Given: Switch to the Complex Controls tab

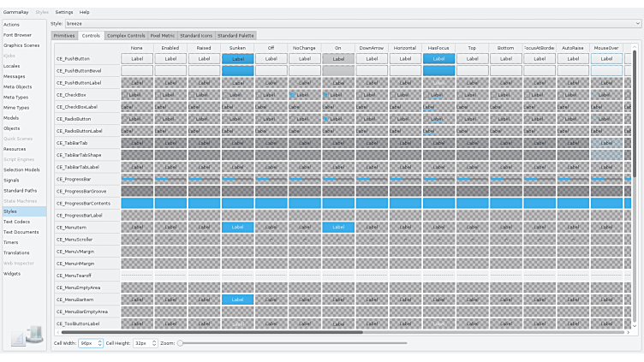Looking at the screenshot, I should tap(125, 36).
